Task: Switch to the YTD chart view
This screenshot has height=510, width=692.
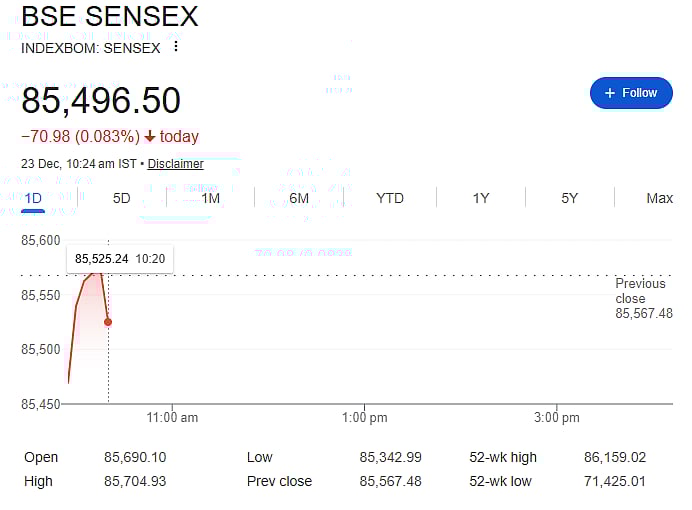Action: point(390,198)
